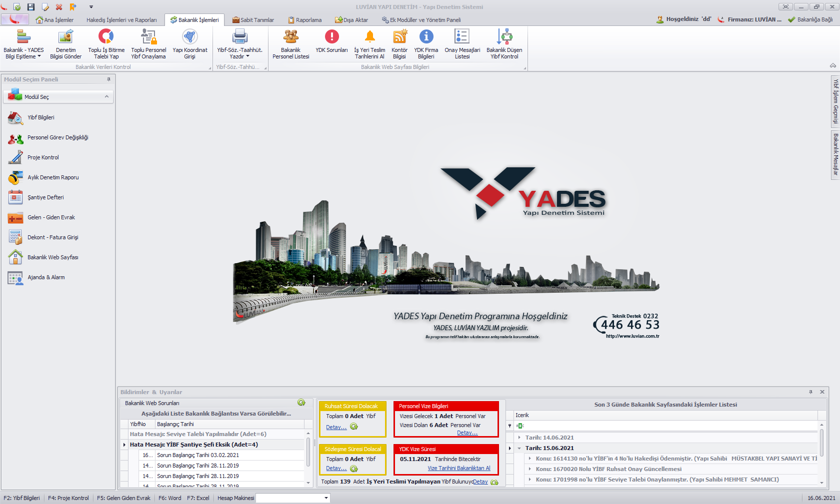Open the Hesap Makinesi combo box

[x=326, y=498]
